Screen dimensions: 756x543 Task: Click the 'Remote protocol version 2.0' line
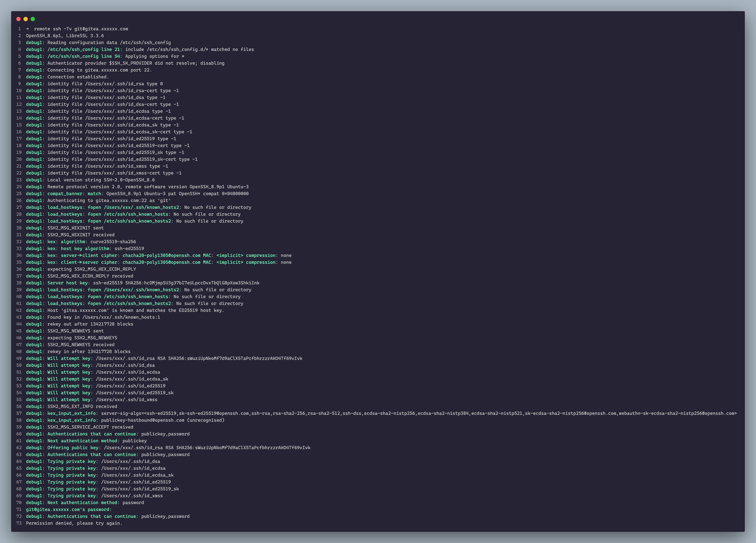[x=137, y=187]
